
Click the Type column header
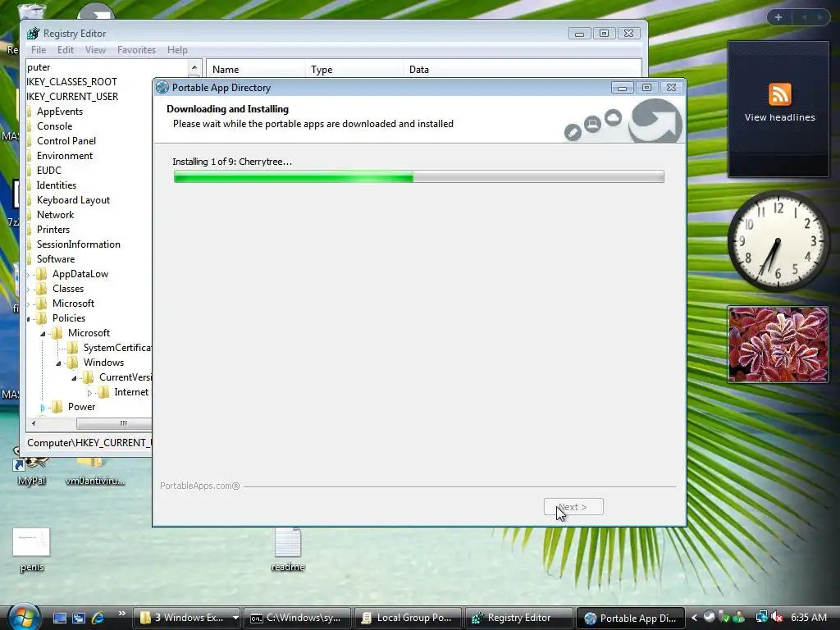(354, 69)
